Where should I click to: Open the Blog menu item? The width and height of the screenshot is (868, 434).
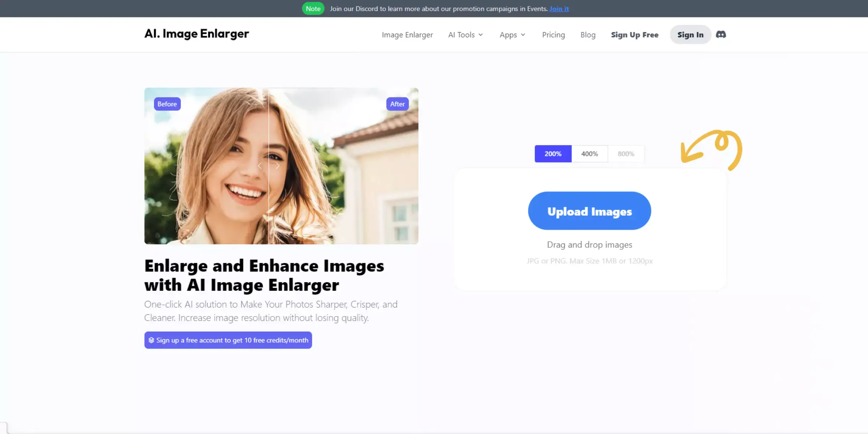588,34
